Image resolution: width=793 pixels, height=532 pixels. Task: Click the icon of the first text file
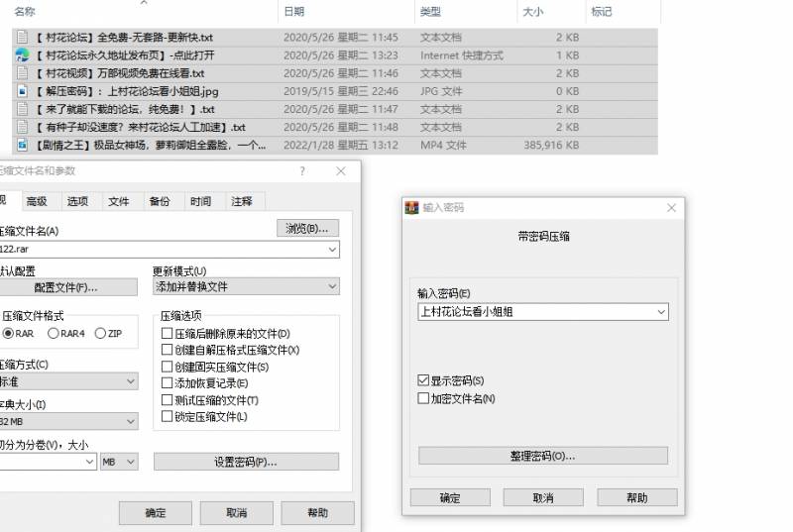(22, 38)
